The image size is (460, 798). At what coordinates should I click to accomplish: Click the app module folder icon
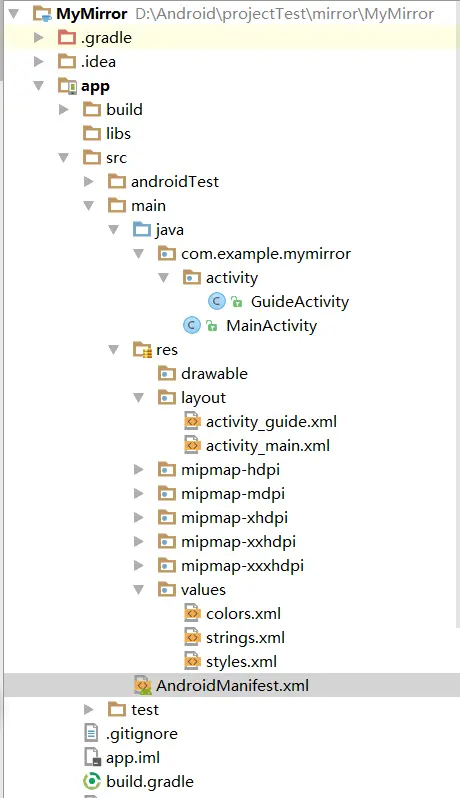coord(67,86)
